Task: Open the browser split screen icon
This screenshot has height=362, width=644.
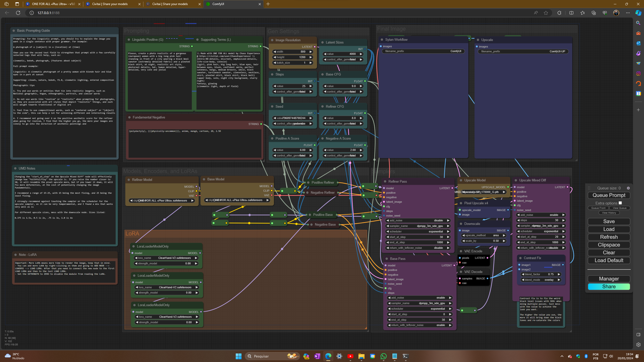Action: (x=571, y=13)
